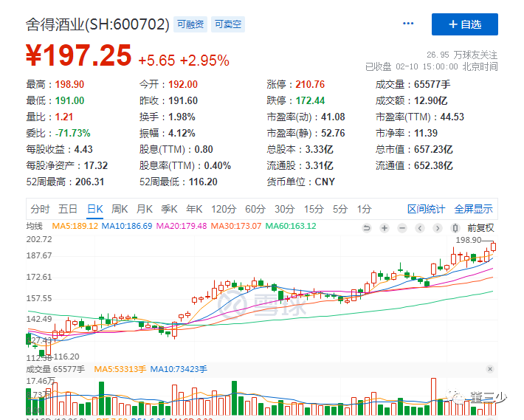Select the 季K chart tab
524x420 pixels.
point(169,209)
